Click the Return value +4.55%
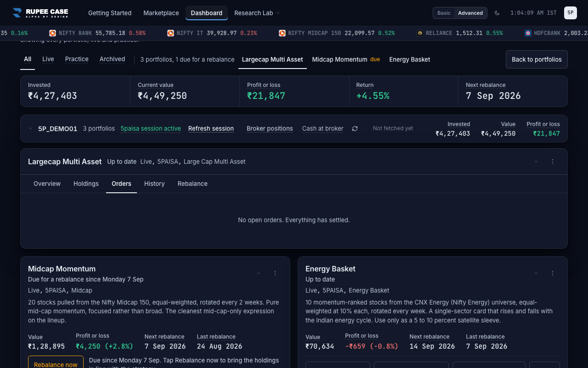Image resolution: width=588 pixels, height=368 pixels. click(373, 96)
